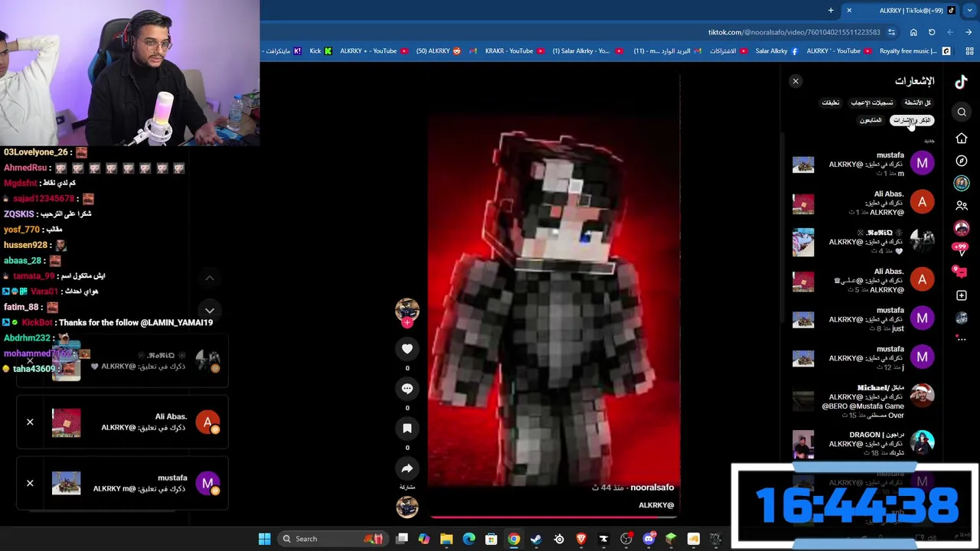Open nooralsafo's avatar beside the video
Image resolution: width=980 pixels, height=551 pixels.
407,309
